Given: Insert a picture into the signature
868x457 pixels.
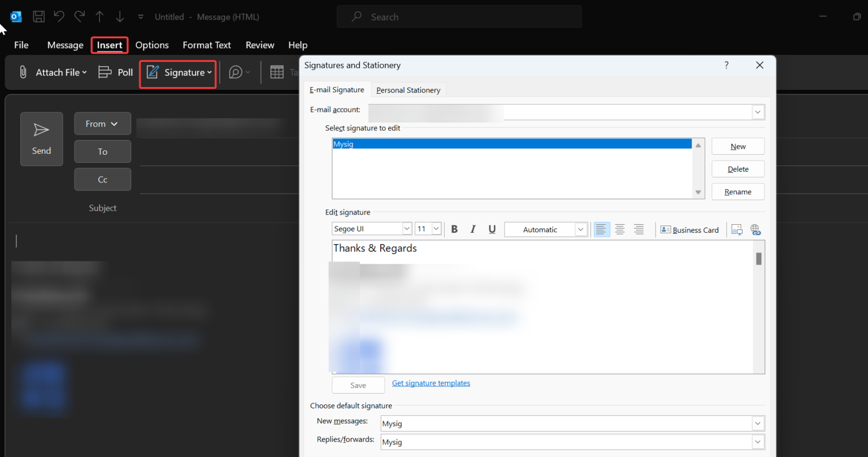Looking at the screenshot, I should 737,229.
